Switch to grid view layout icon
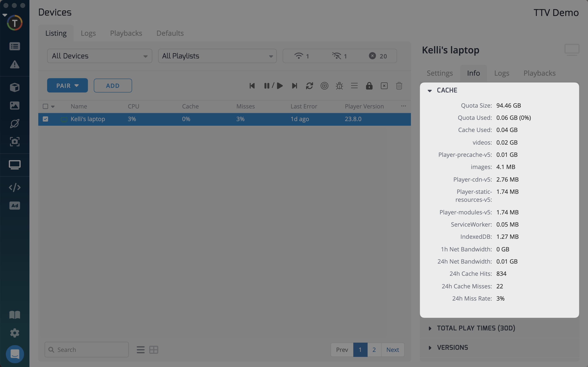Screen dimensions: 588x367 coord(154,350)
